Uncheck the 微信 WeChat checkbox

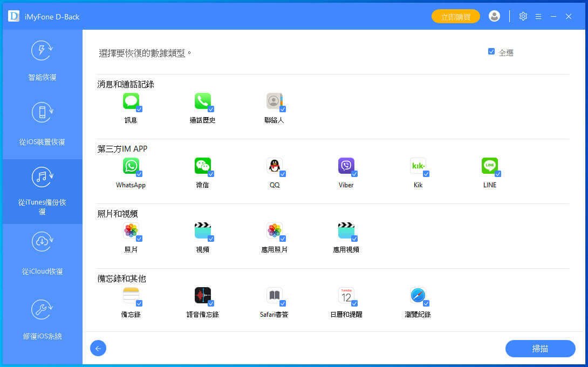pyautogui.click(x=211, y=174)
